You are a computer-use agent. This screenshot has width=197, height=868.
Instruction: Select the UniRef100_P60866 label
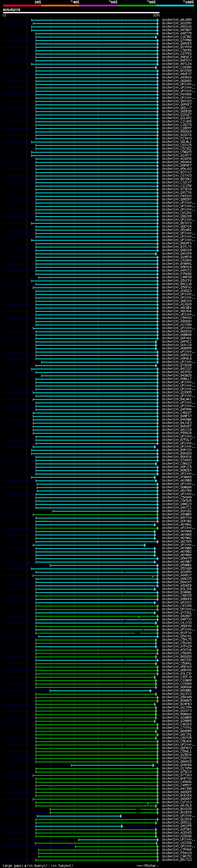[x=177, y=94]
